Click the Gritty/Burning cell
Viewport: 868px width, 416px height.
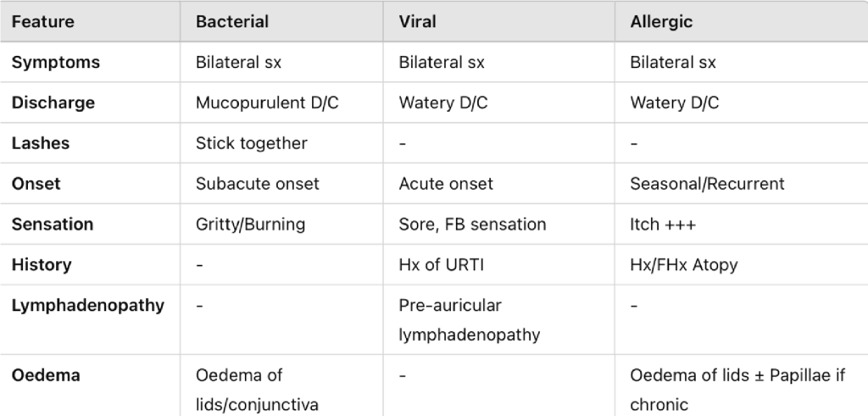250,225
